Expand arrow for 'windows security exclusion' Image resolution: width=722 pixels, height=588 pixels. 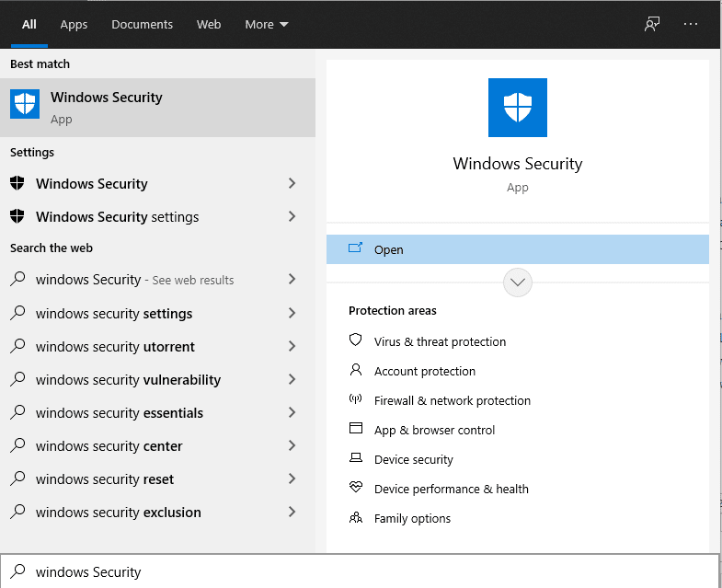292,512
